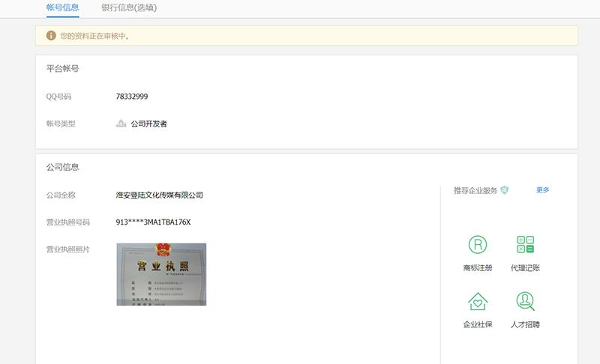Click the 企业社保 text label
Image resolution: width=600 pixels, height=364 pixels.
(x=478, y=325)
